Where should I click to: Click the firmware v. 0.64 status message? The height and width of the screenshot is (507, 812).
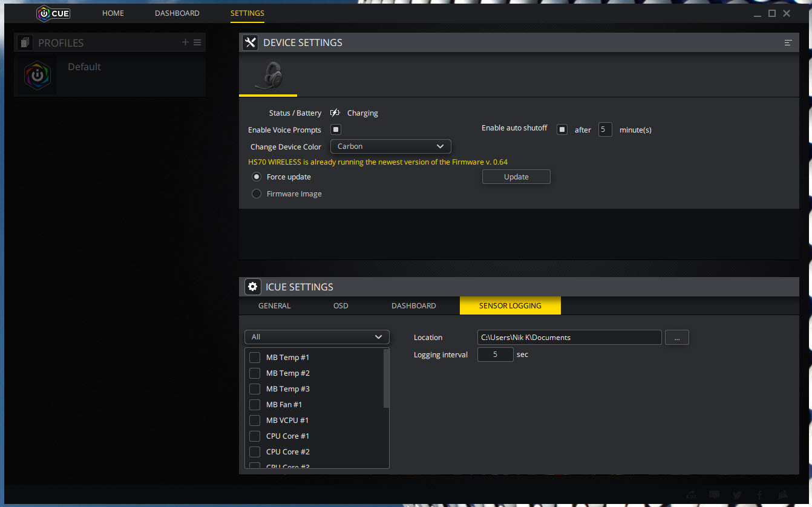point(378,162)
